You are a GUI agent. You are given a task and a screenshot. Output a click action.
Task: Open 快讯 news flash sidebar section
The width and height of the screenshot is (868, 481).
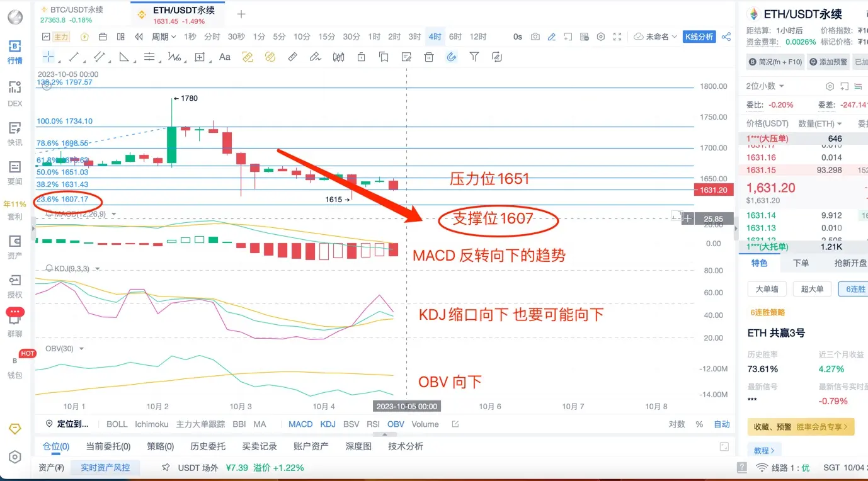point(15,134)
